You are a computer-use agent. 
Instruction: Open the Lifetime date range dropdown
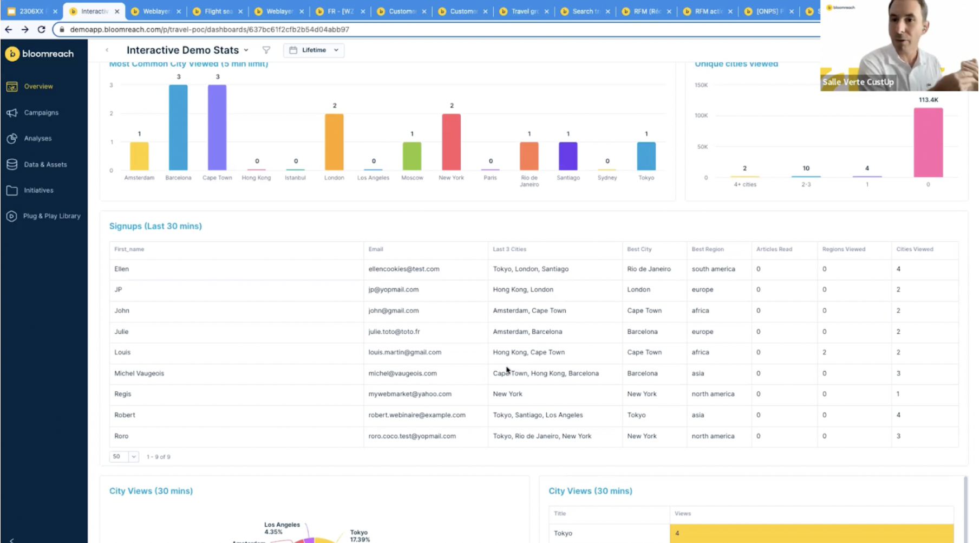[314, 50]
